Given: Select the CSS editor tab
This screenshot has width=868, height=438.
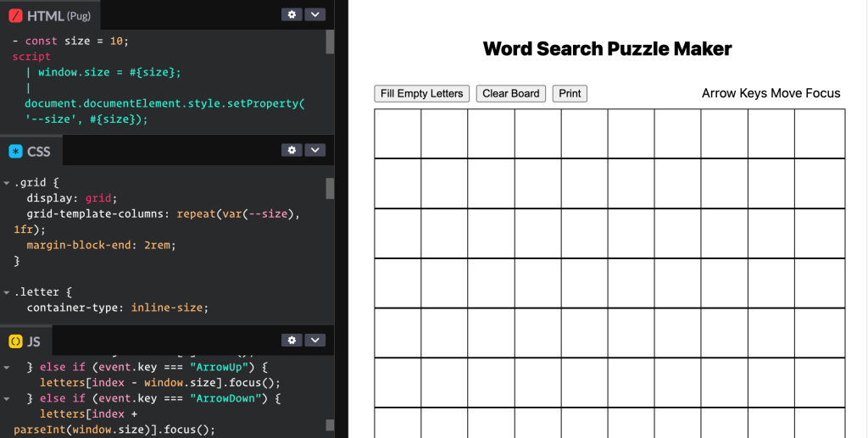Looking at the screenshot, I should (x=31, y=152).
